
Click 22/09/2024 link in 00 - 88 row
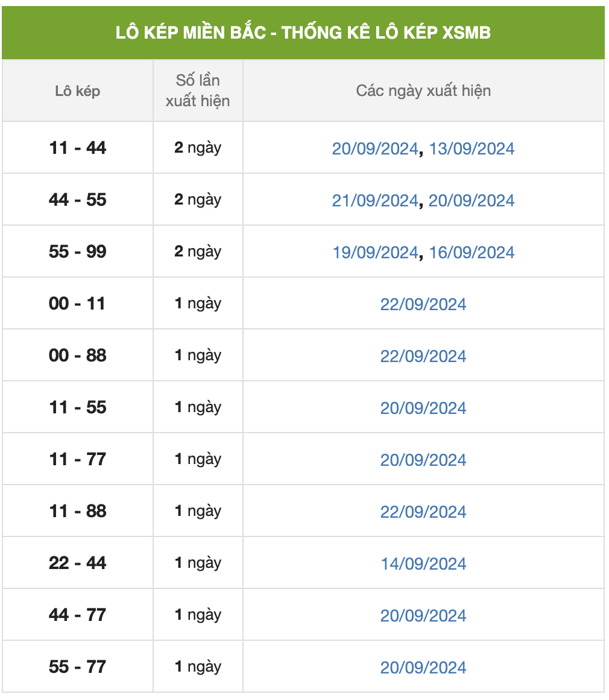[423, 356]
